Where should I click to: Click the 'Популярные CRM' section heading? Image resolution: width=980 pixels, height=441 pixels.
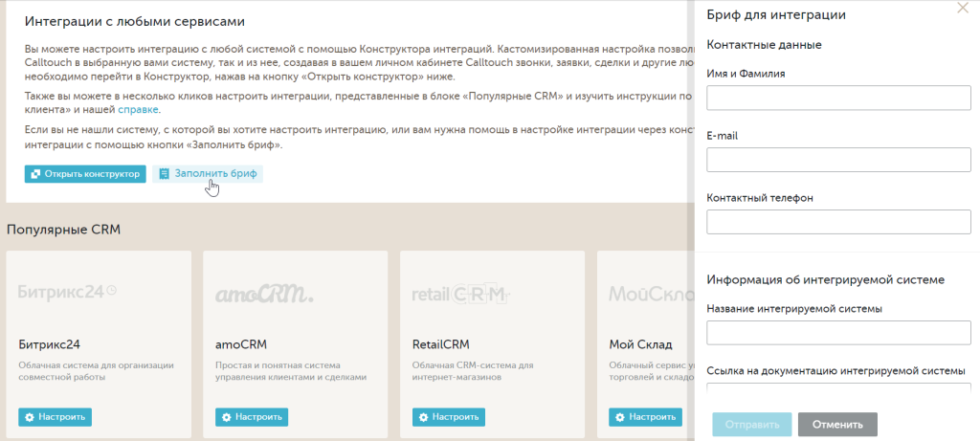(63, 230)
